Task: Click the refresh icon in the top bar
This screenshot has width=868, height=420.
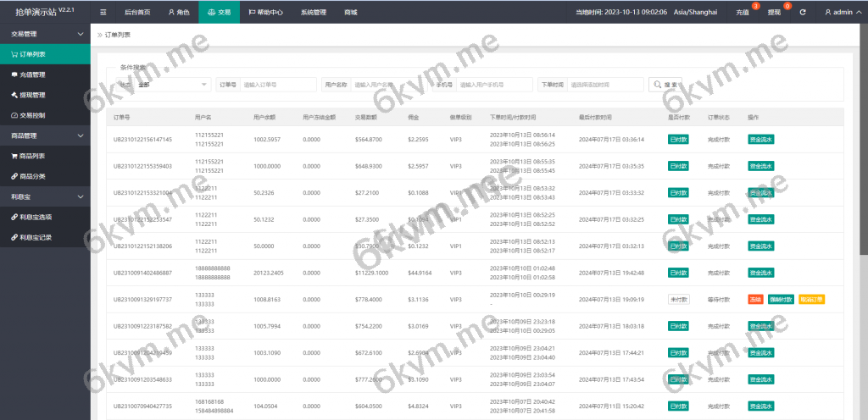Action: (803, 12)
